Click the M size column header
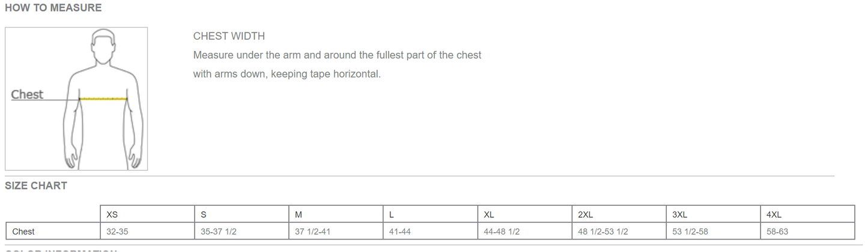This screenshot has height=252, width=868. (299, 215)
